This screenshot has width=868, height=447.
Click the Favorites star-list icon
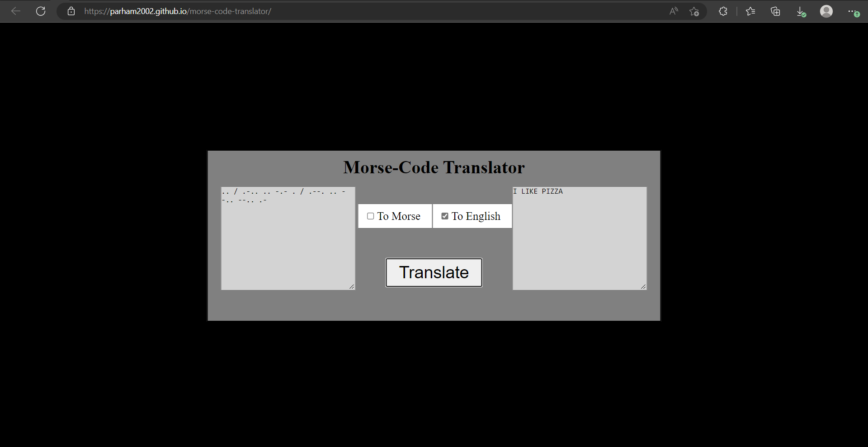750,11
